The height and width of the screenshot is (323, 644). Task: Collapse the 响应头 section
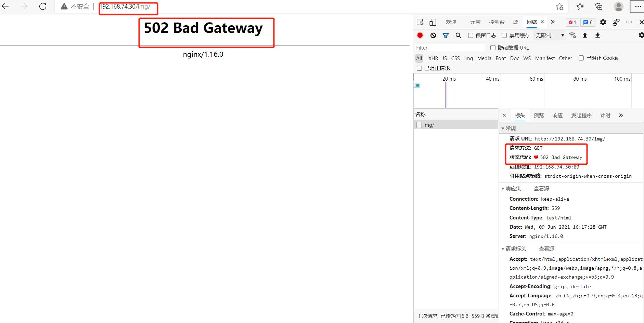503,189
